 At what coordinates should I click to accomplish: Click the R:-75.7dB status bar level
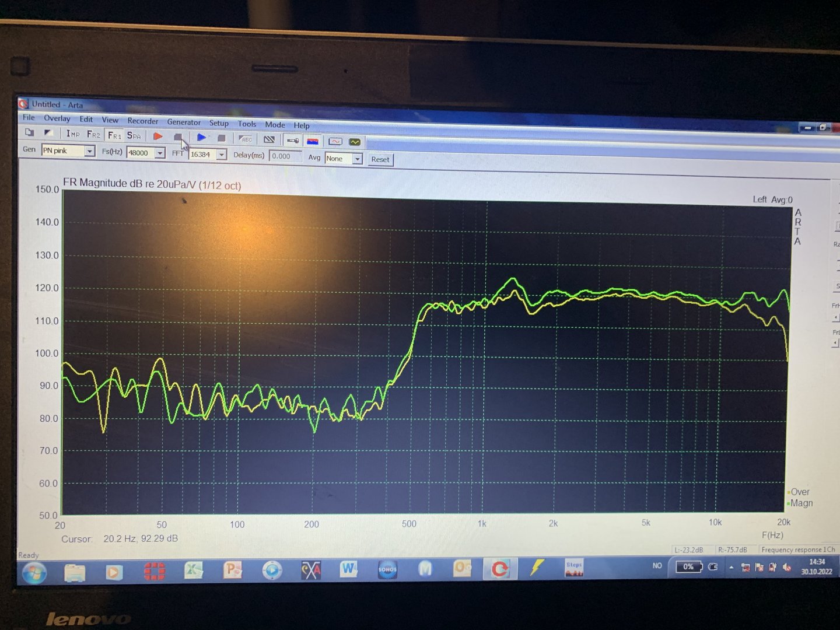pos(732,549)
